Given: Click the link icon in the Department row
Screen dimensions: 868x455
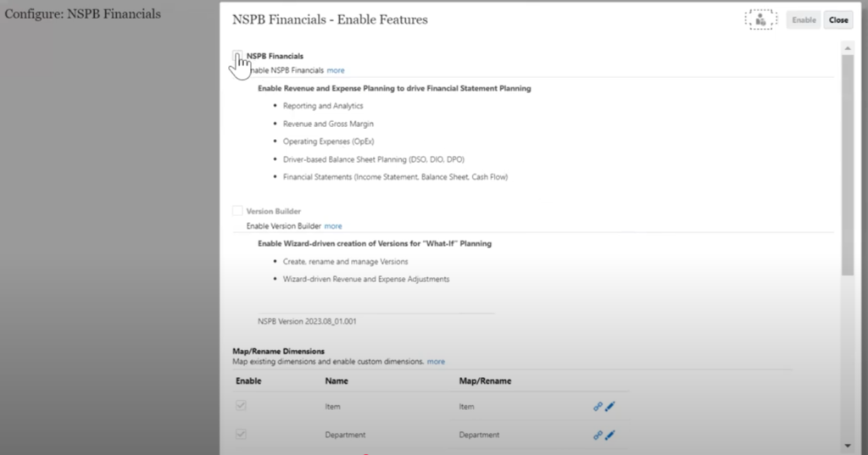Looking at the screenshot, I should pyautogui.click(x=598, y=435).
